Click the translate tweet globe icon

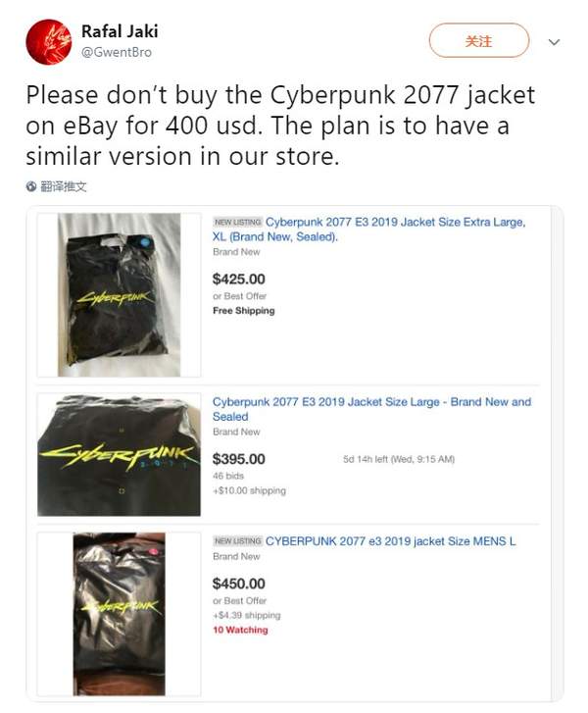pos(32,186)
